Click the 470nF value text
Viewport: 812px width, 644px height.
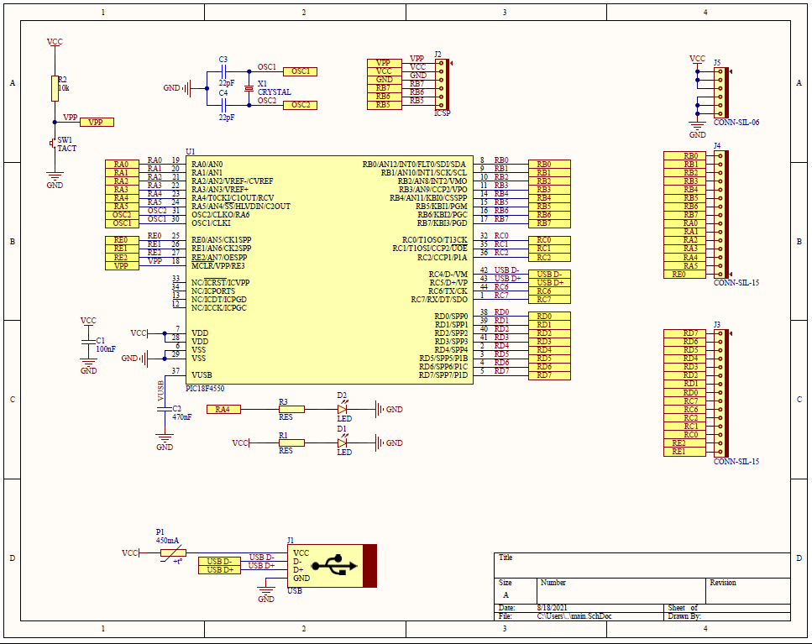click(x=181, y=416)
